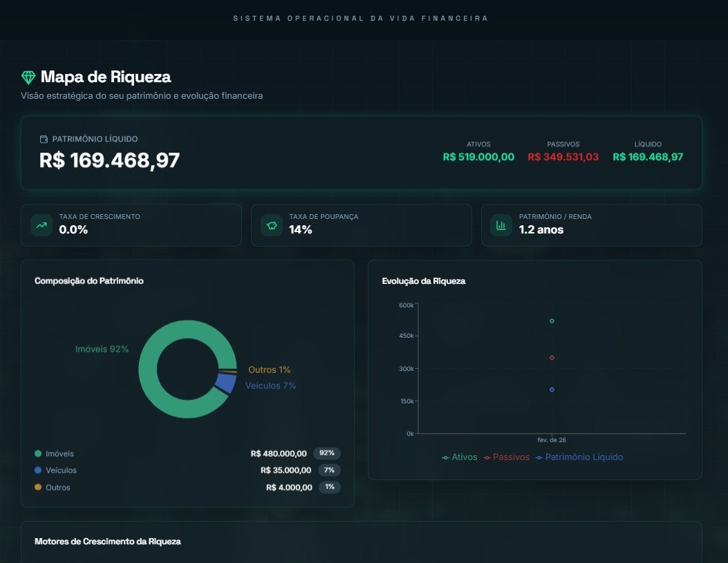The image size is (728, 563).
Task: Click the green Ativos data point on chart
Action: point(552,321)
